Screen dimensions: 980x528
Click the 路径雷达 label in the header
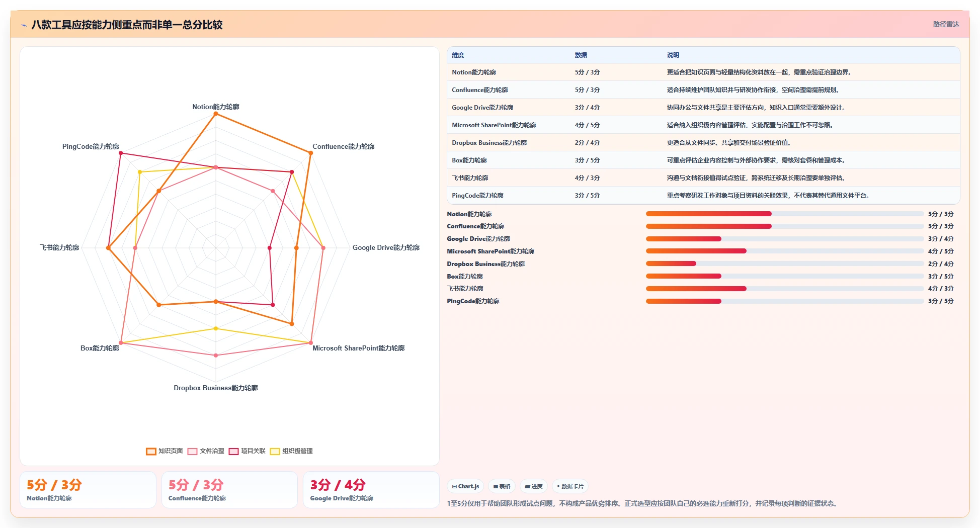(x=946, y=24)
